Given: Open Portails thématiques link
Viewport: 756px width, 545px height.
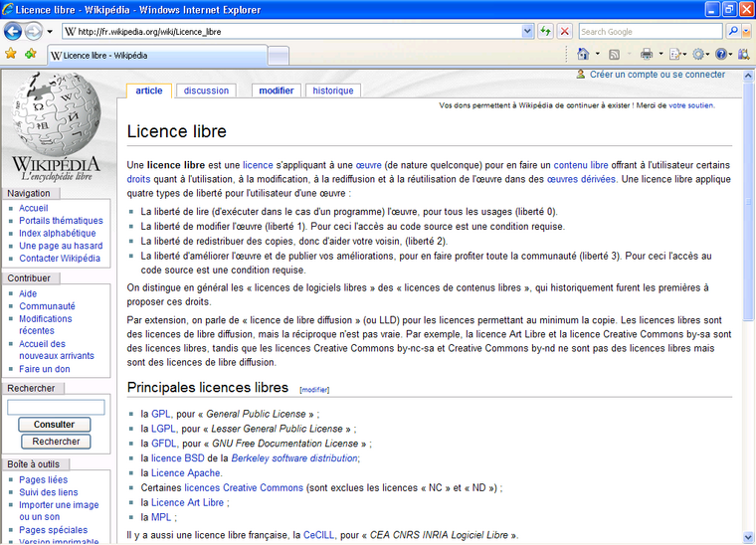Looking at the screenshot, I should coord(61,221).
